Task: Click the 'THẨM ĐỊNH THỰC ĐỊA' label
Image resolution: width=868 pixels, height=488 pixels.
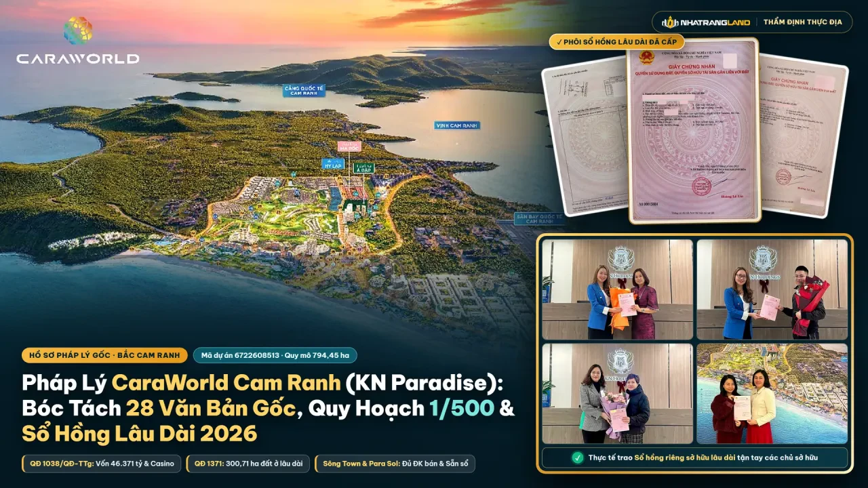Action: [803, 22]
